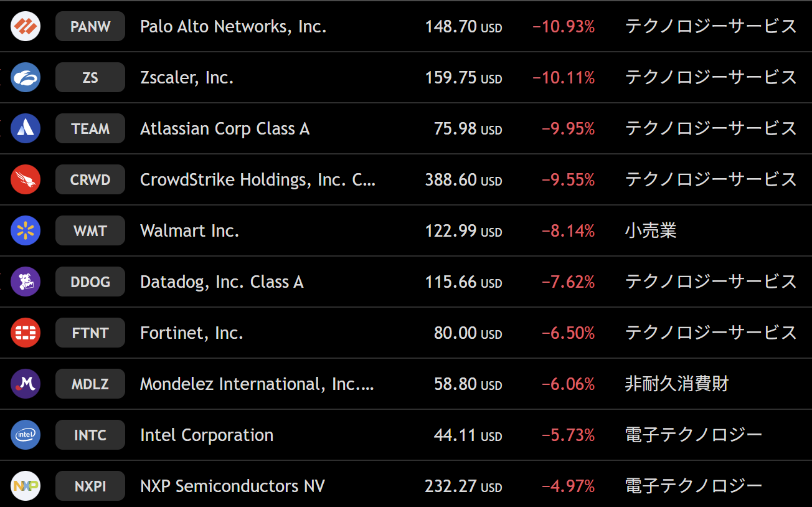
Task: Click the Intel logo icon
Action: [26, 435]
